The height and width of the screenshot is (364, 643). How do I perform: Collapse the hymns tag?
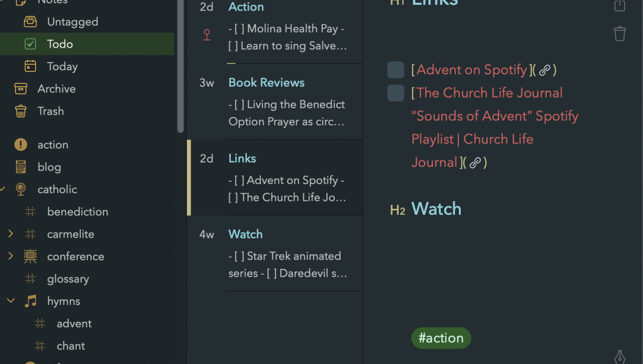point(10,301)
